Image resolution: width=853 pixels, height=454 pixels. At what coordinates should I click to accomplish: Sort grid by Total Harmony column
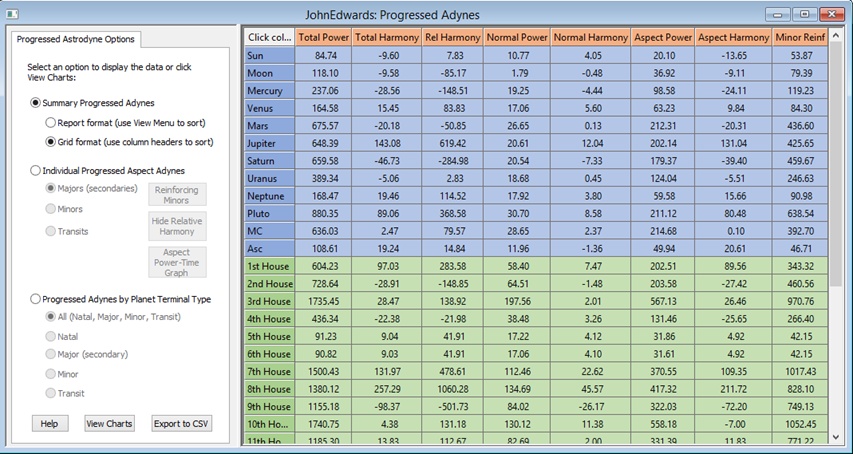(385, 37)
